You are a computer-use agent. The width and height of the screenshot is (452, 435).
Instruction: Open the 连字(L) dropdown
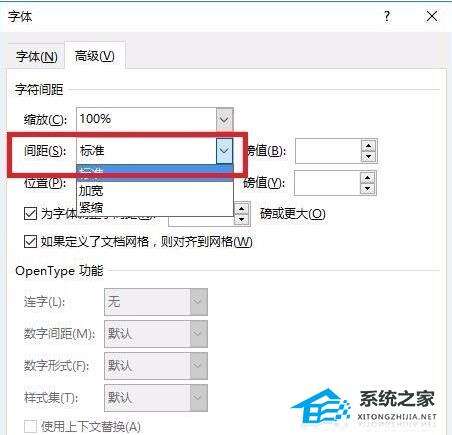(156, 302)
